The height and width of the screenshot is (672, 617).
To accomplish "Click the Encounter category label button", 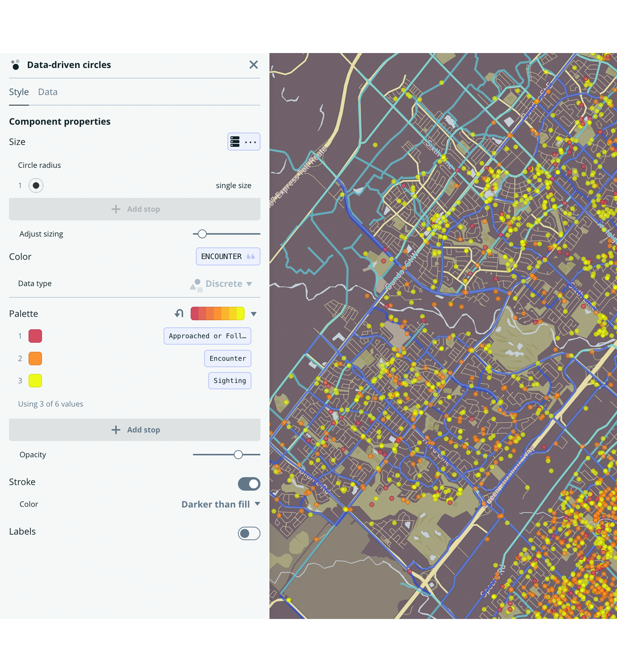I will coord(228,358).
